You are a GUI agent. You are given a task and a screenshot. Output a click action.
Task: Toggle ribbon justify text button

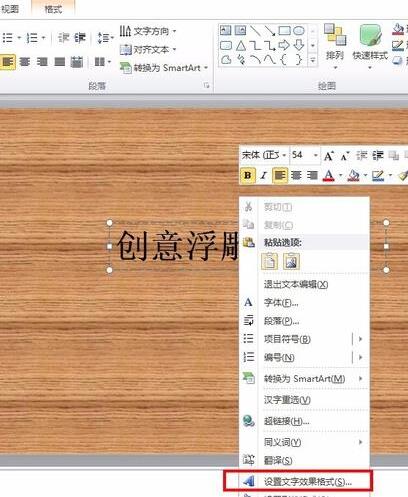tap(60, 62)
